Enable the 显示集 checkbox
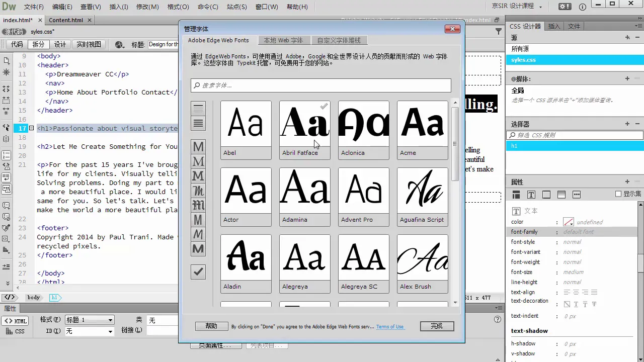This screenshot has height=362, width=644. tap(618, 194)
